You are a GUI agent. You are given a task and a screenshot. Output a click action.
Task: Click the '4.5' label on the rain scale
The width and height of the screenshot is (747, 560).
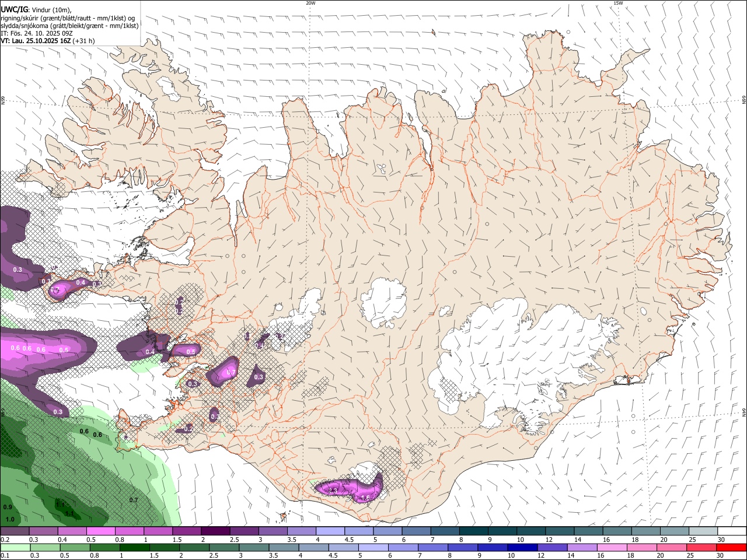pyautogui.click(x=333, y=555)
